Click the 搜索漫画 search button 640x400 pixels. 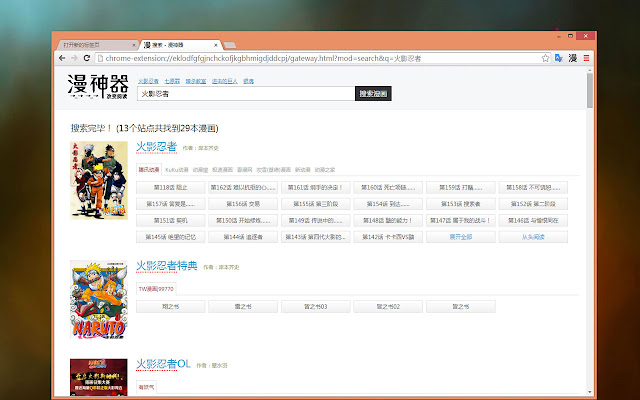pos(373,93)
